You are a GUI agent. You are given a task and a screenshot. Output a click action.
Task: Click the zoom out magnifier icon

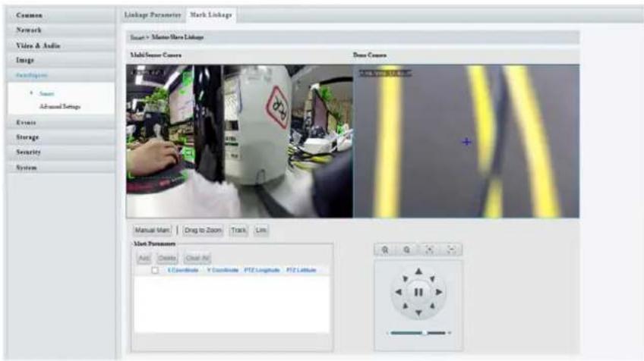(x=407, y=250)
